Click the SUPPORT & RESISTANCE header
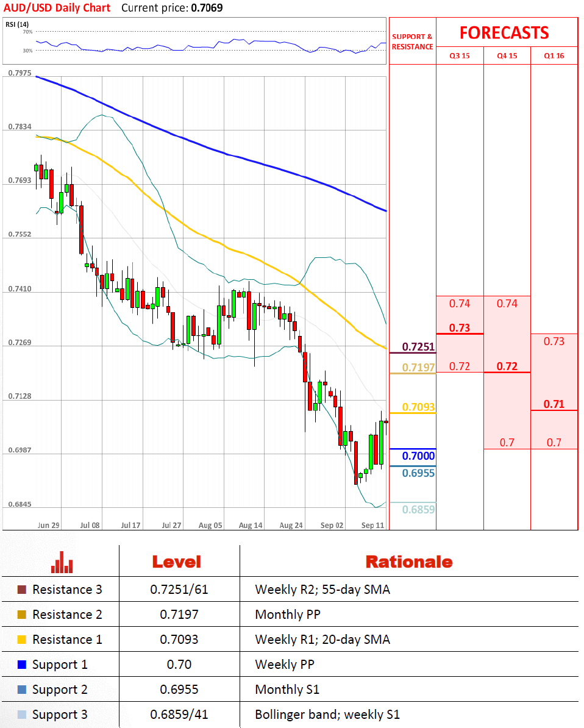This screenshot has height=728, width=584. pos(412,42)
